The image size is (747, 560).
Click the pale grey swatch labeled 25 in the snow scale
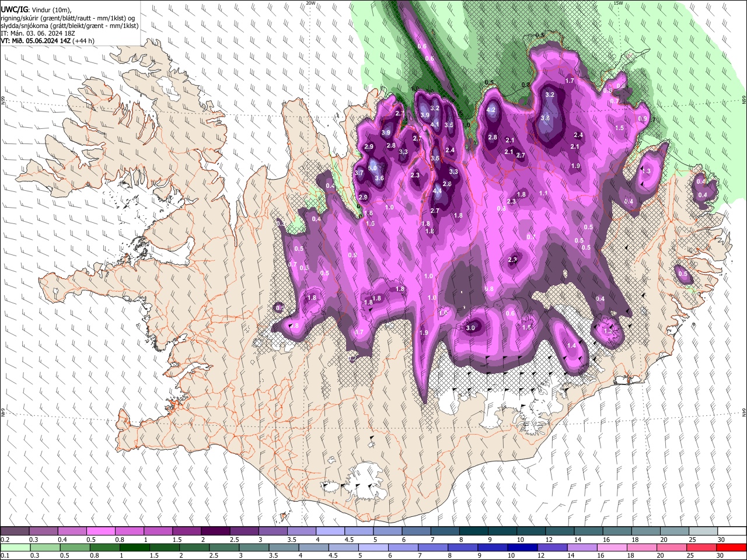(x=703, y=531)
